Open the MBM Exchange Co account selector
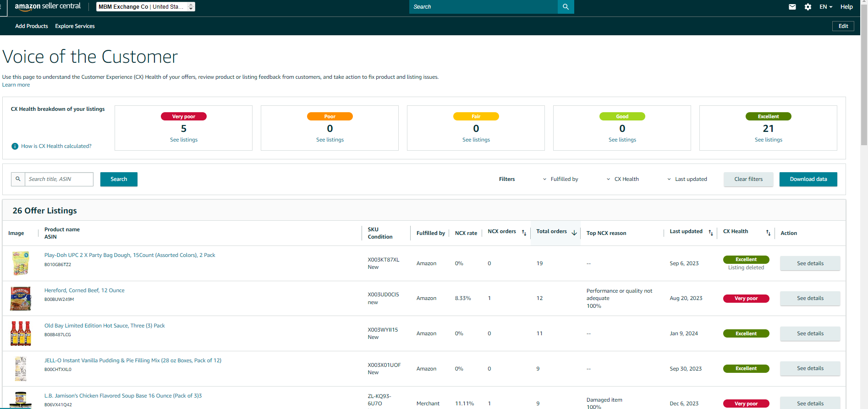Viewport: 868px width, 409px height. (x=146, y=7)
